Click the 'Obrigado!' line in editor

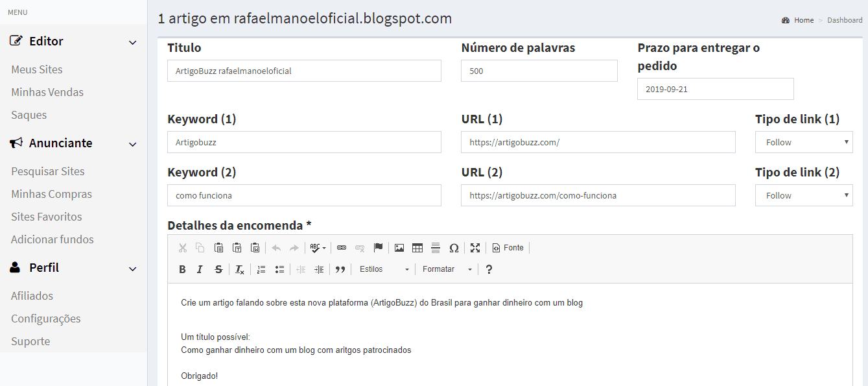(x=200, y=376)
